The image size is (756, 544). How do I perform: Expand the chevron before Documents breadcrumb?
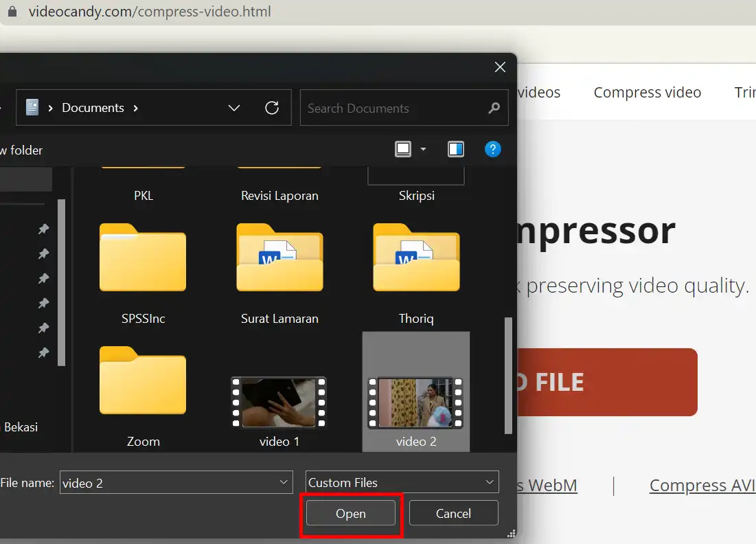tap(50, 108)
